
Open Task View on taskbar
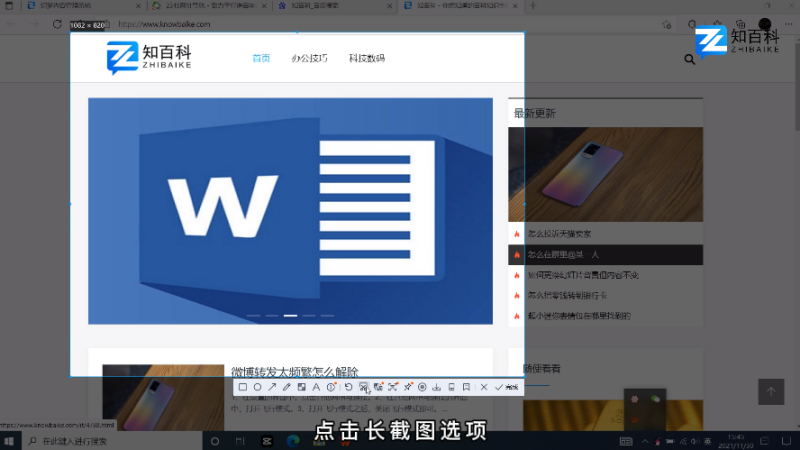(x=240, y=441)
